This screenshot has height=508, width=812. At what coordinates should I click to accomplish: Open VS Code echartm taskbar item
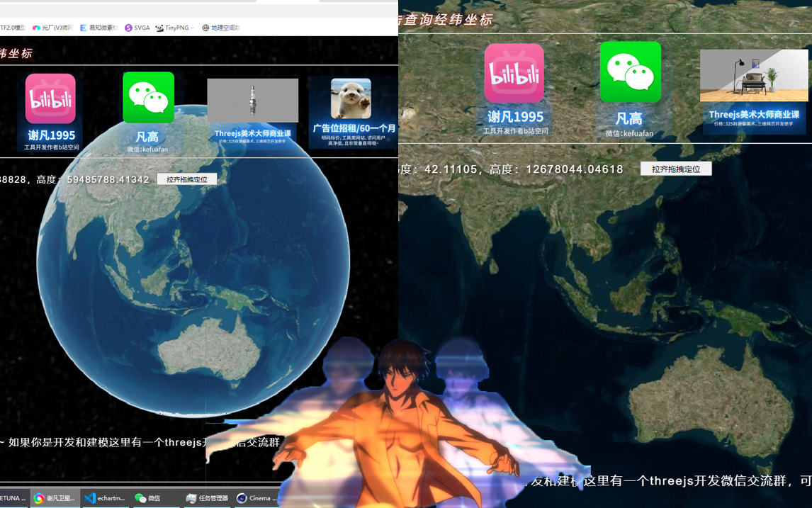point(105,498)
